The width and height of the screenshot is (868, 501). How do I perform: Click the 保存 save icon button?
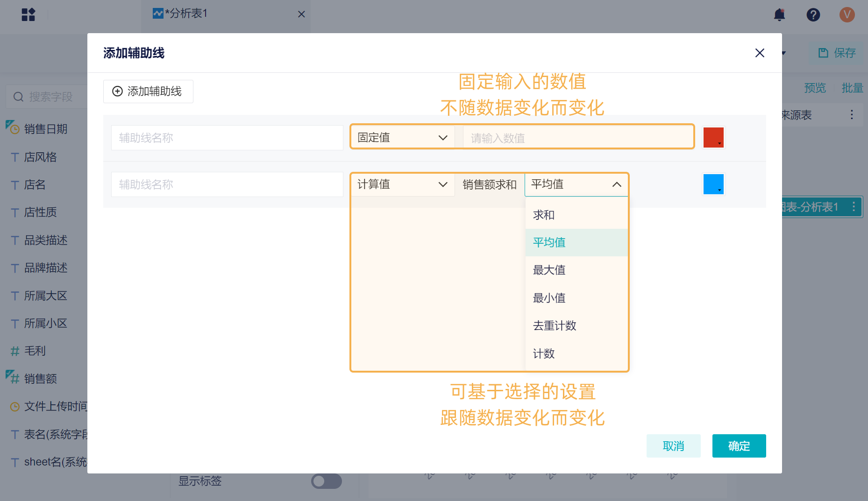click(x=837, y=53)
